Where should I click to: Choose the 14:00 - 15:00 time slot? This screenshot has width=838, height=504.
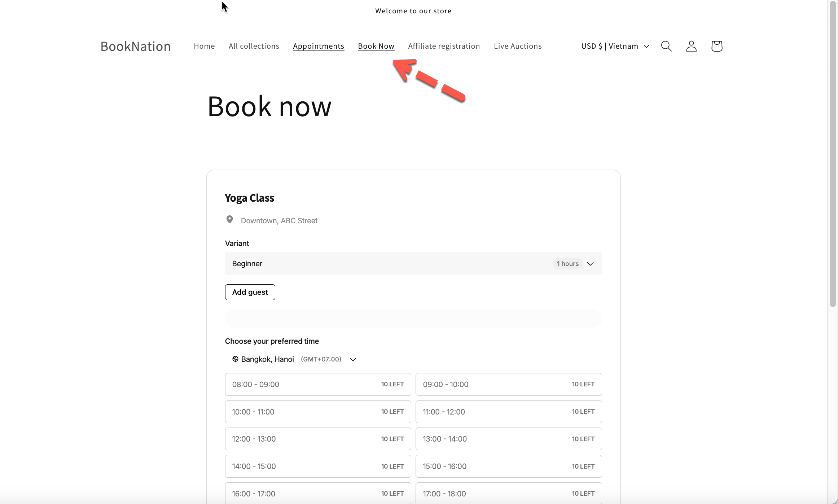pos(317,466)
